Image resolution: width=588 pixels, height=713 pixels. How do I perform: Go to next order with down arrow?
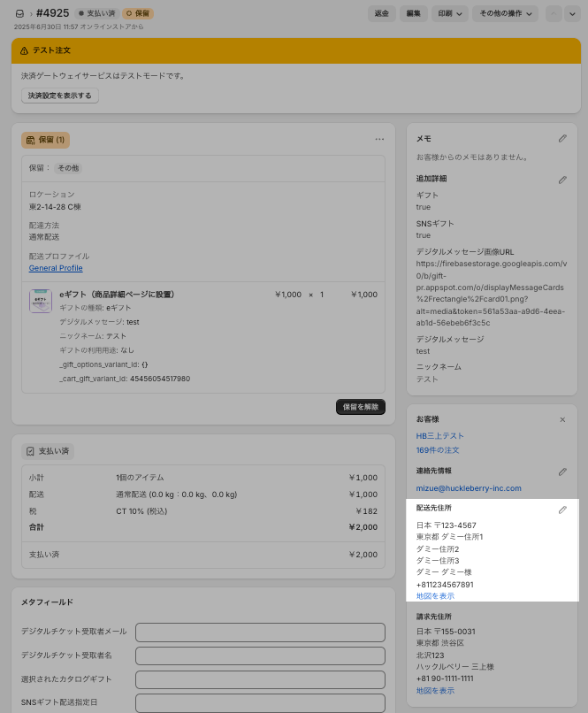[x=572, y=13]
